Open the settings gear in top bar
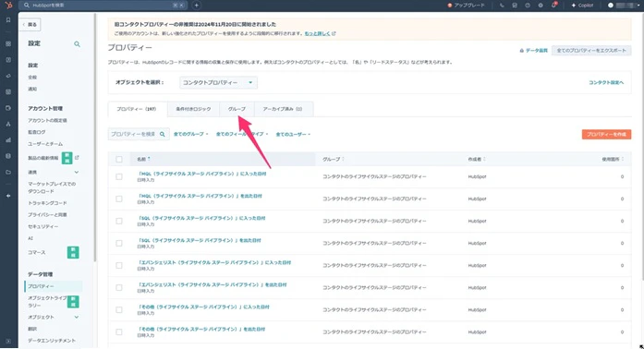This screenshot has width=644, height=349. coord(541,6)
